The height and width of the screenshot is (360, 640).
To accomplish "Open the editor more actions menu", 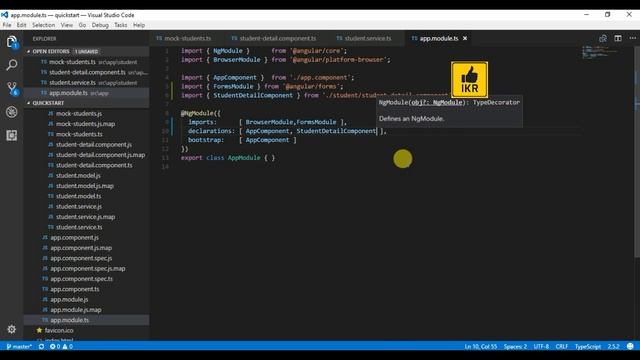I will point(633,38).
